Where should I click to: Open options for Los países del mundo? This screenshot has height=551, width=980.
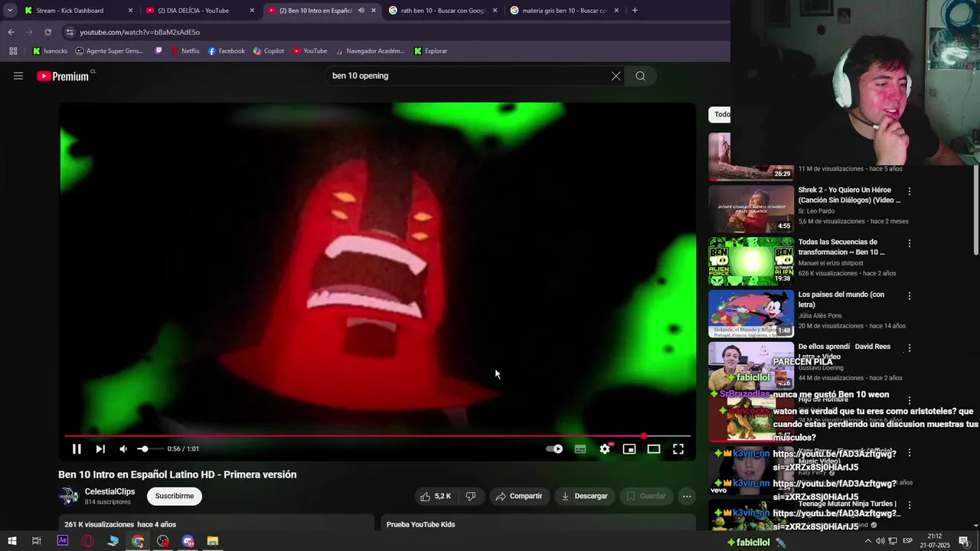pyautogui.click(x=909, y=295)
